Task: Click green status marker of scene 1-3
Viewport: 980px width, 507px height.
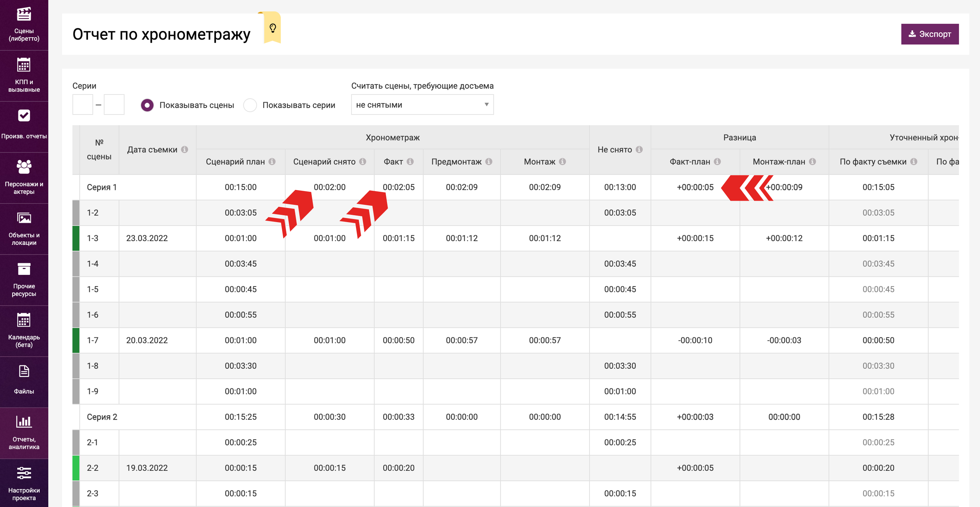Action: pos(76,238)
